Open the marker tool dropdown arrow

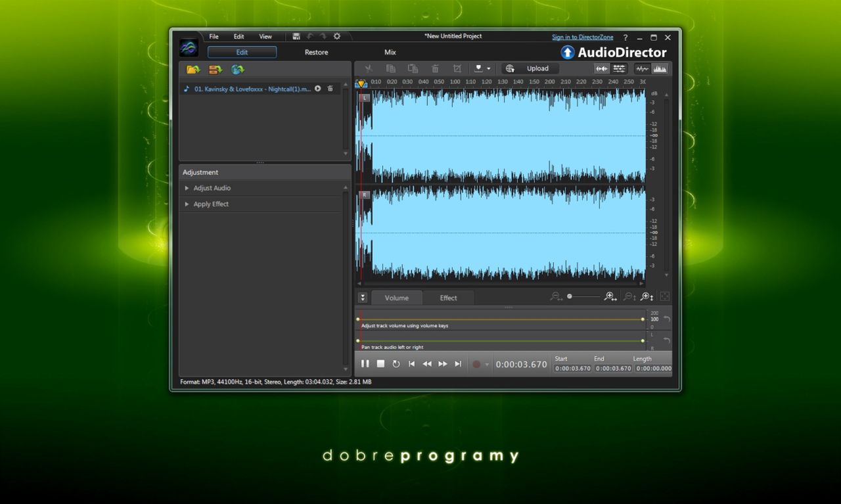(x=488, y=69)
